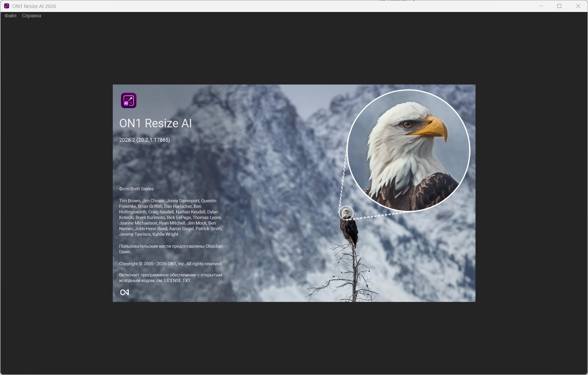Viewport: 588px width, 375px height.
Task: Click the ON1 Resize AI title bar icon
Action: point(7,6)
